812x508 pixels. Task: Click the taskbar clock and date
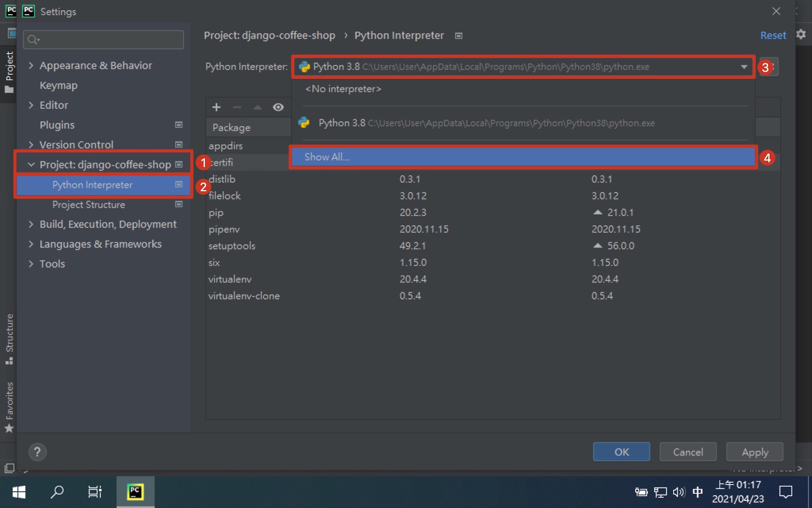(738, 492)
